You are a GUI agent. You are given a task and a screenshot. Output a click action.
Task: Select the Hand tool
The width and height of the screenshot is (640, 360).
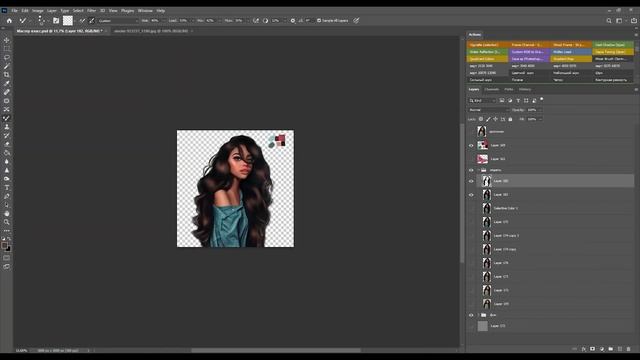click(x=7, y=213)
